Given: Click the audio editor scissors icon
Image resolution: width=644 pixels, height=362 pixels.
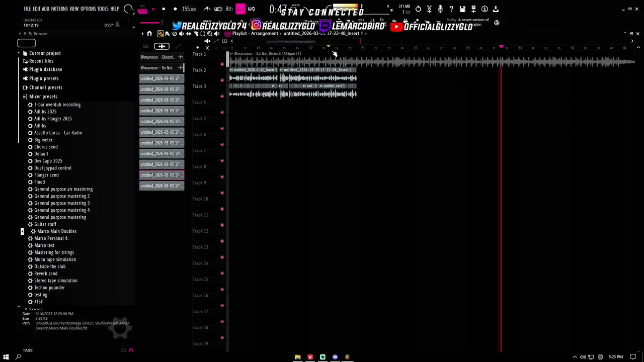Looking at the screenshot, I should coord(429,9).
